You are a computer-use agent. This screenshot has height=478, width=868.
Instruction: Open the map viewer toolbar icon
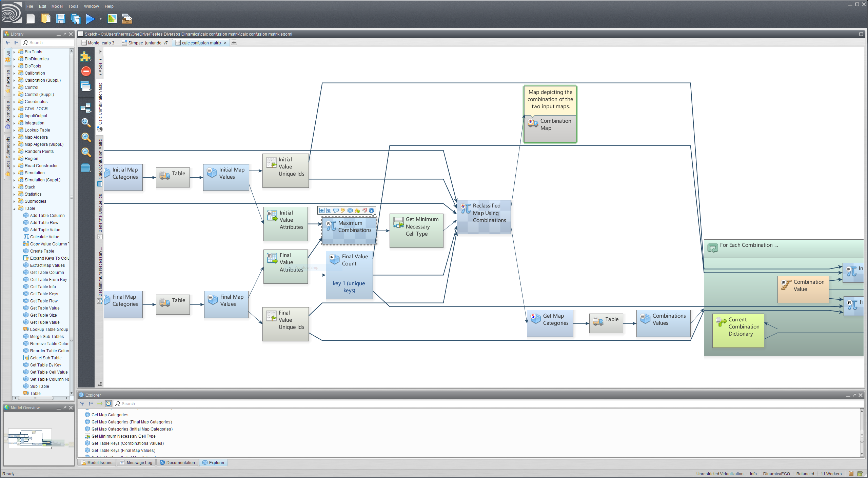112,19
